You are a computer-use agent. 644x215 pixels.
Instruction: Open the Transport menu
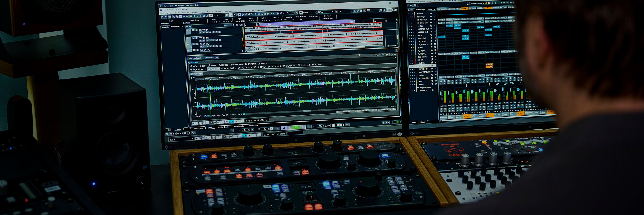210,12
